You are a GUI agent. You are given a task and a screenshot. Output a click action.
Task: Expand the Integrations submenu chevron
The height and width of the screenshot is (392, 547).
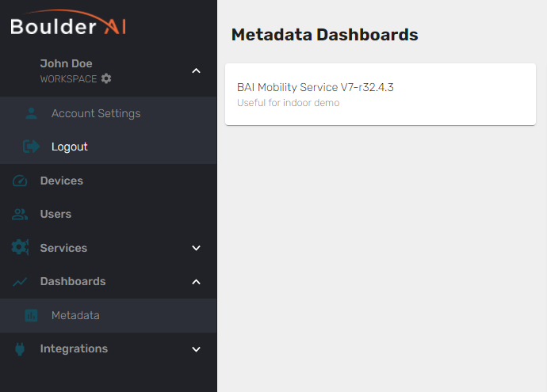(196, 349)
